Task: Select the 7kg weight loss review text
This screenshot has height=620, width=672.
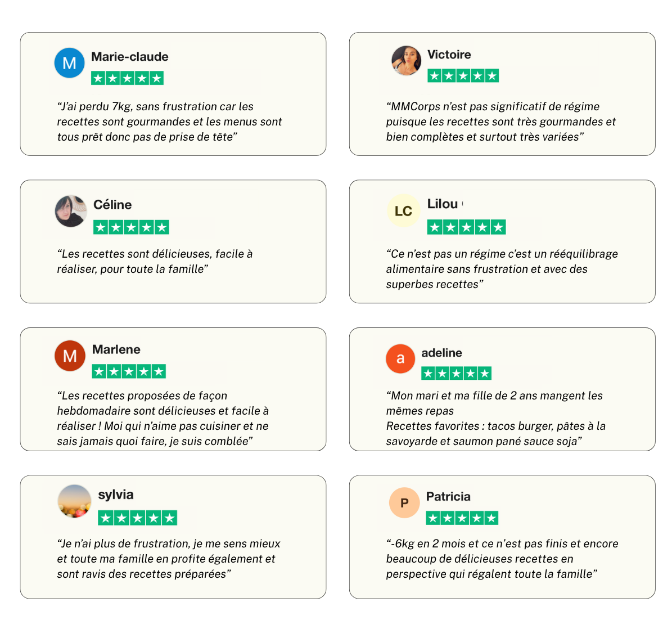Action: point(169,122)
